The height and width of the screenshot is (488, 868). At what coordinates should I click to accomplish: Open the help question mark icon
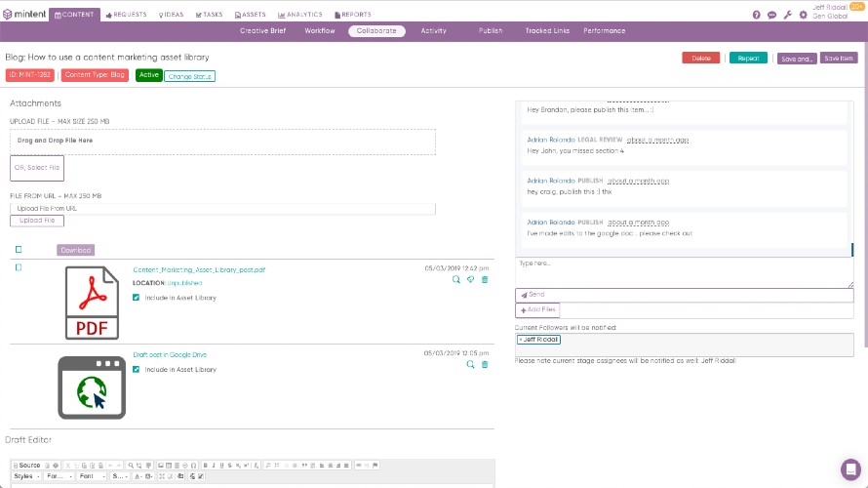pos(756,15)
